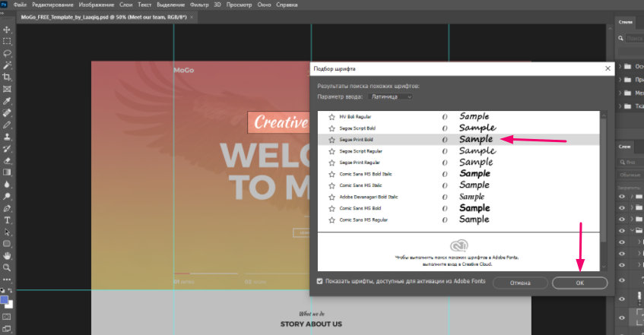644x335 pixels.
Task: Confirm font match with OK button
Action: 579,283
